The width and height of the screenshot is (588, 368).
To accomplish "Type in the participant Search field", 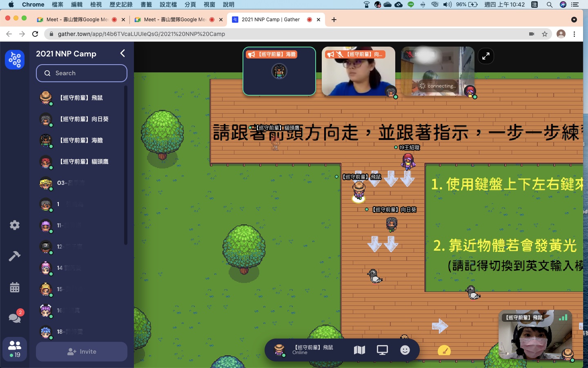I will [82, 73].
